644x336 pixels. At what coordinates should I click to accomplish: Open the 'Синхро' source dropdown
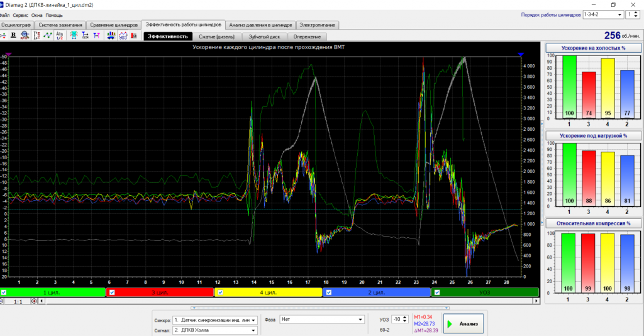pos(215,320)
